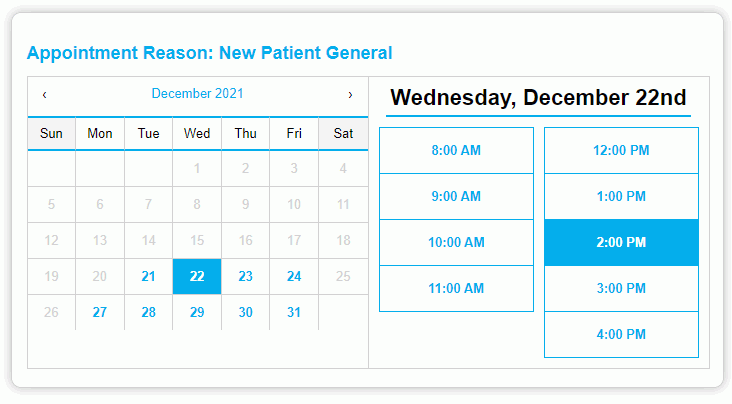Go to previous month with left chevron
The image size is (732, 404).
click(44, 95)
